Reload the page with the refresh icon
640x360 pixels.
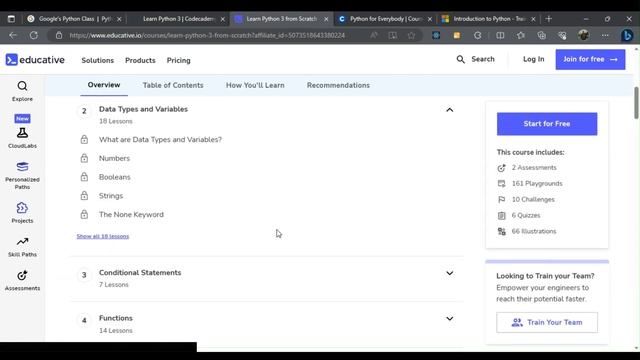coord(34,36)
